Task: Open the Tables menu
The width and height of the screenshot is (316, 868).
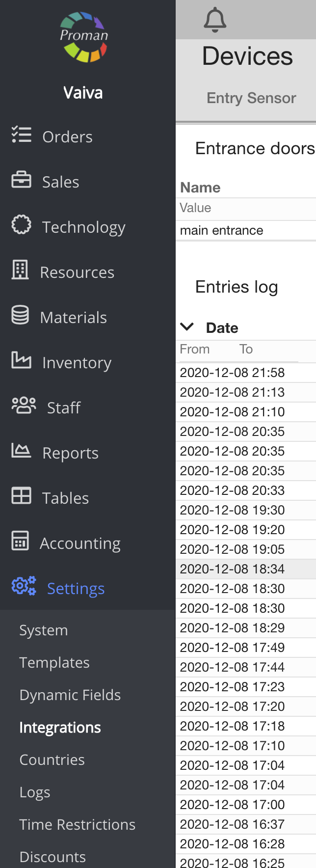Action: (x=65, y=498)
